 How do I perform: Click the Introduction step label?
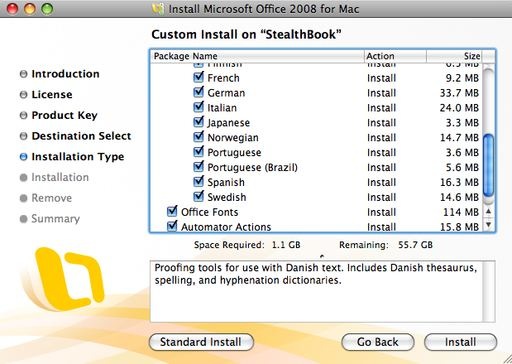[x=65, y=74]
